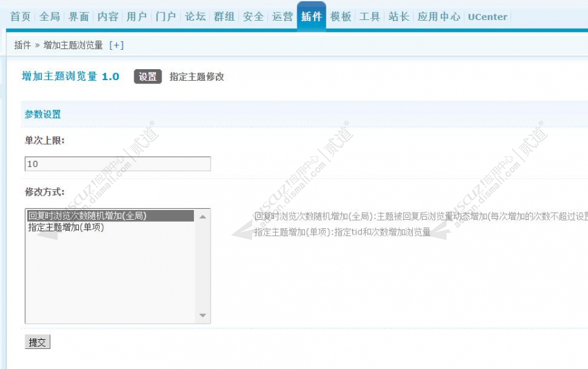The width and height of the screenshot is (588, 369).
Task: Open the 用户 menu tab
Action: (x=137, y=17)
